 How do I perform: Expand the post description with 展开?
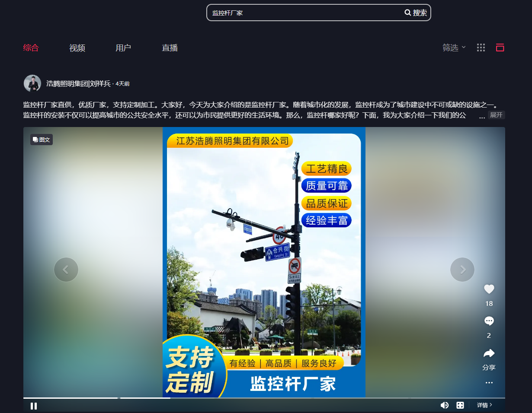pos(496,115)
